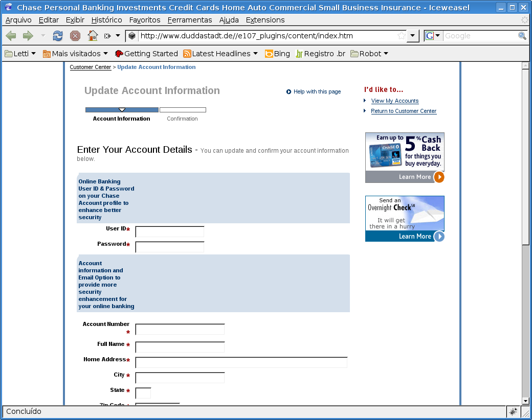This screenshot has height=420, width=532.
Task: Click the bug icon in the status bar
Action: (513, 411)
